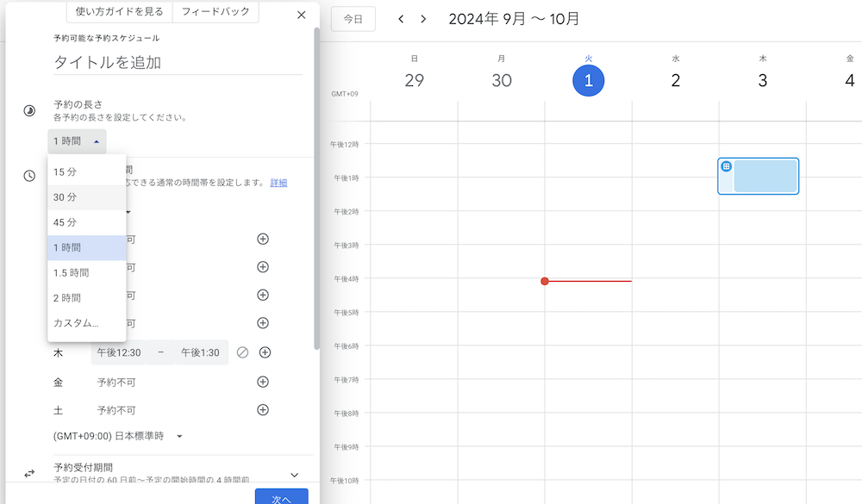Click the appointment block icon on Thursday

[727, 166]
